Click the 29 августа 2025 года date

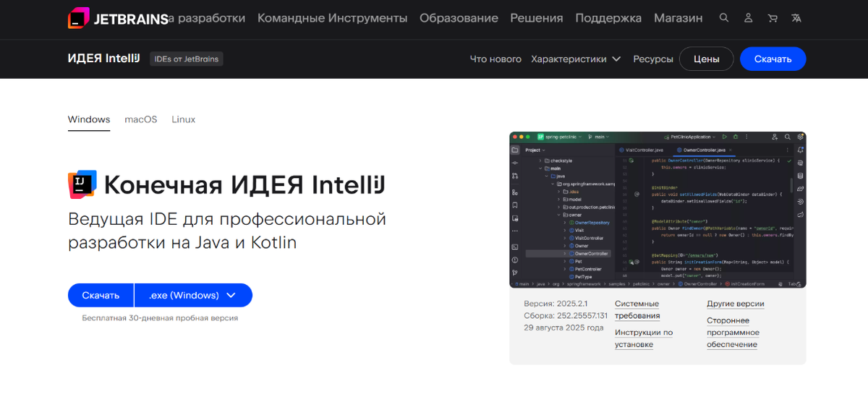click(x=563, y=328)
